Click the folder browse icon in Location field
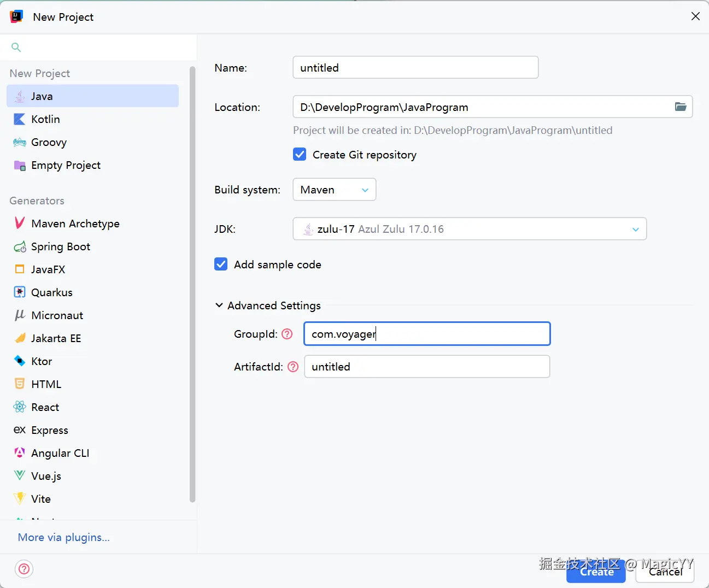The width and height of the screenshot is (709, 588). coord(681,107)
